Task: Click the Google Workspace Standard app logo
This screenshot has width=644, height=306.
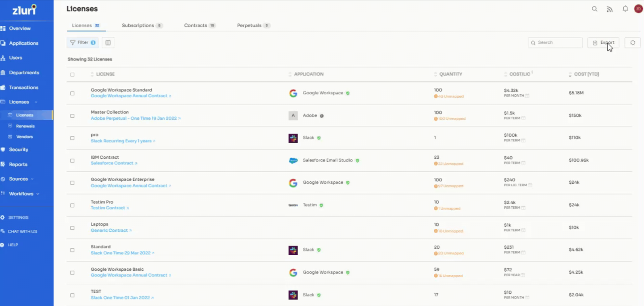Action: click(x=293, y=93)
